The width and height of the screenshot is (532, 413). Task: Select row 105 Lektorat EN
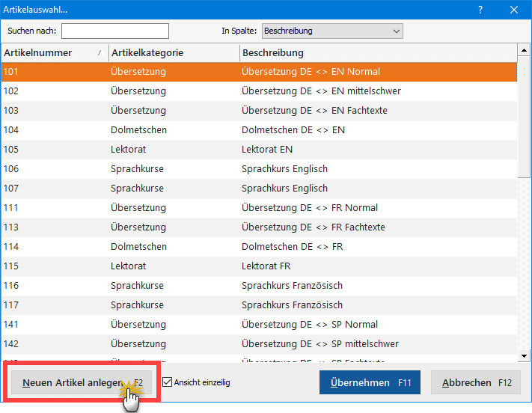point(258,150)
